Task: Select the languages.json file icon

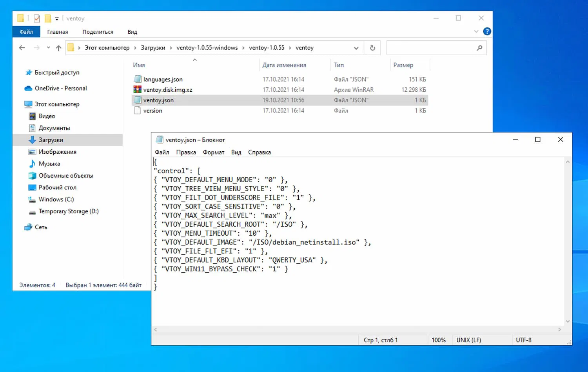Action: 137,79
